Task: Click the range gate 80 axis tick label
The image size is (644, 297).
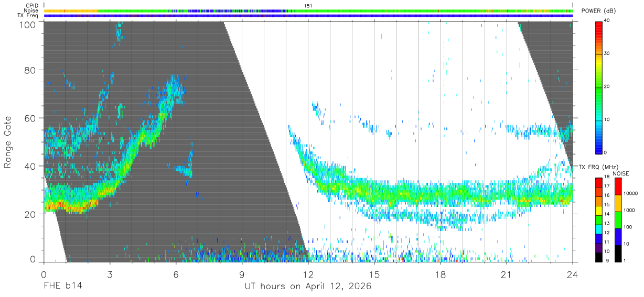Action: pos(31,70)
